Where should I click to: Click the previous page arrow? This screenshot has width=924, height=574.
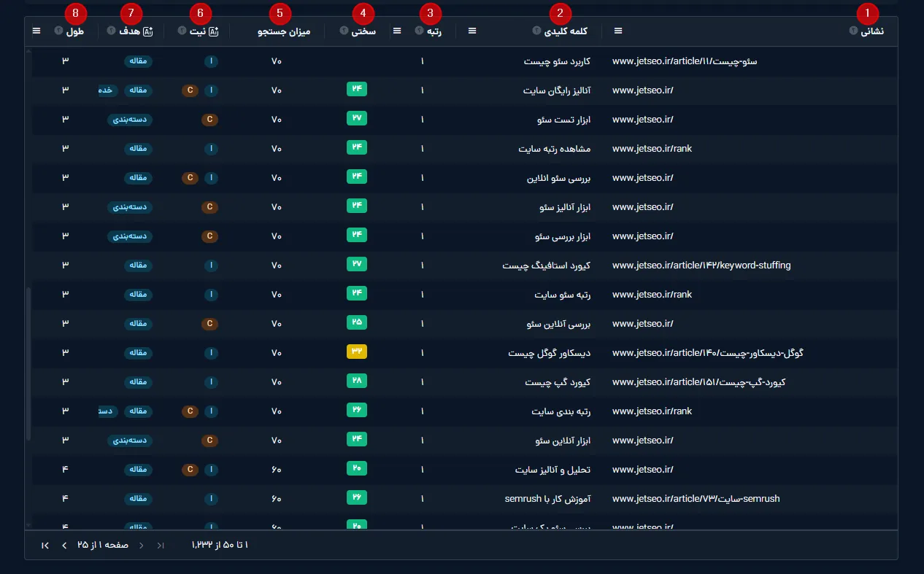tap(141, 546)
